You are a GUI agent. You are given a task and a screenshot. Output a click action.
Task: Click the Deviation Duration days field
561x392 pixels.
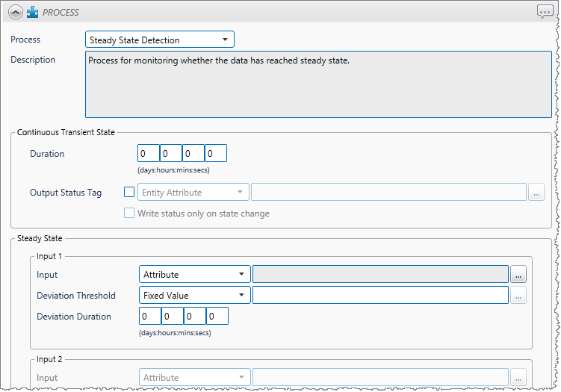tap(149, 317)
